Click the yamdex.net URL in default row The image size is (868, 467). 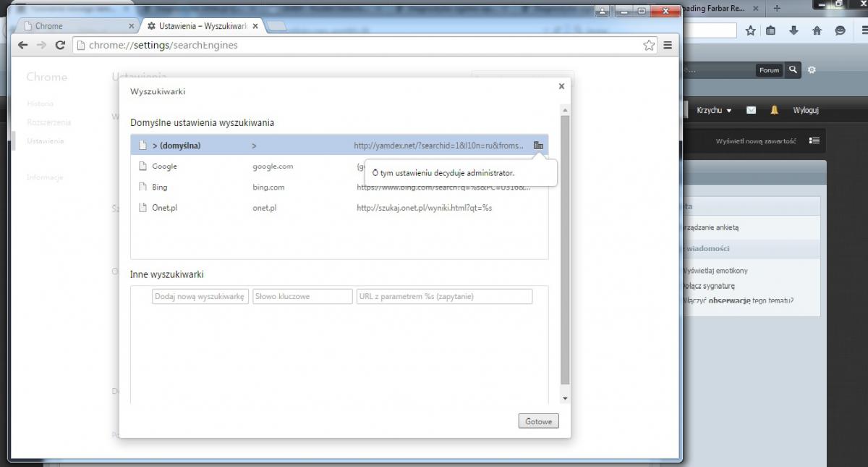439,146
